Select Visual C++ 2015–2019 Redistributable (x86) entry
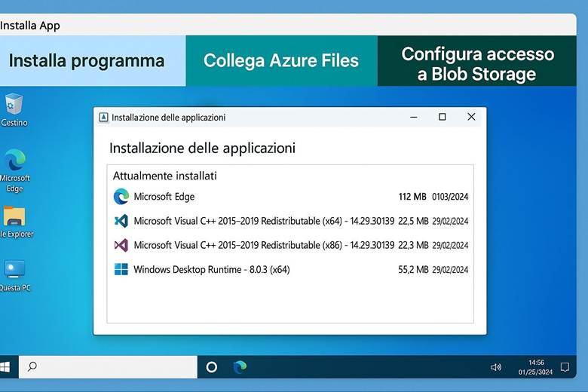Screen dimensions: 588x392 click(264, 245)
